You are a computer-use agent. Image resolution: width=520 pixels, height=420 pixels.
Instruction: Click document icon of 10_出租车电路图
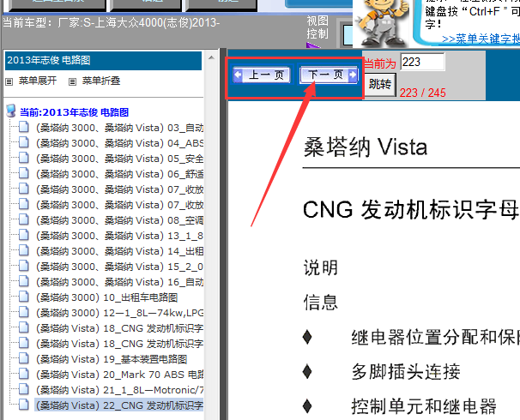(x=23, y=297)
